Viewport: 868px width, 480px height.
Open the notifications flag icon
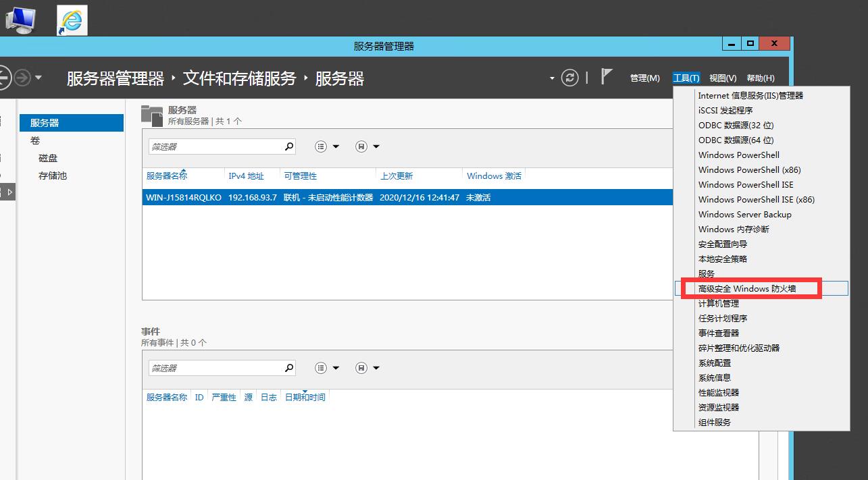click(606, 77)
